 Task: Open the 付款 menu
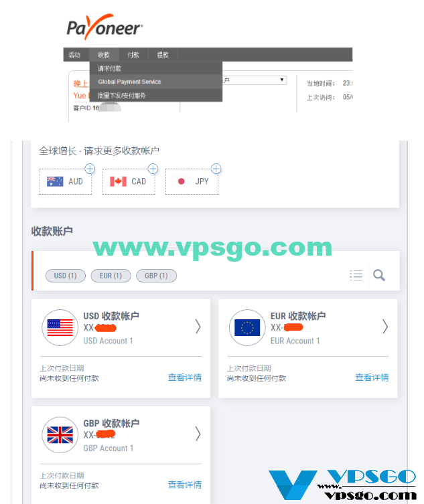pos(133,55)
